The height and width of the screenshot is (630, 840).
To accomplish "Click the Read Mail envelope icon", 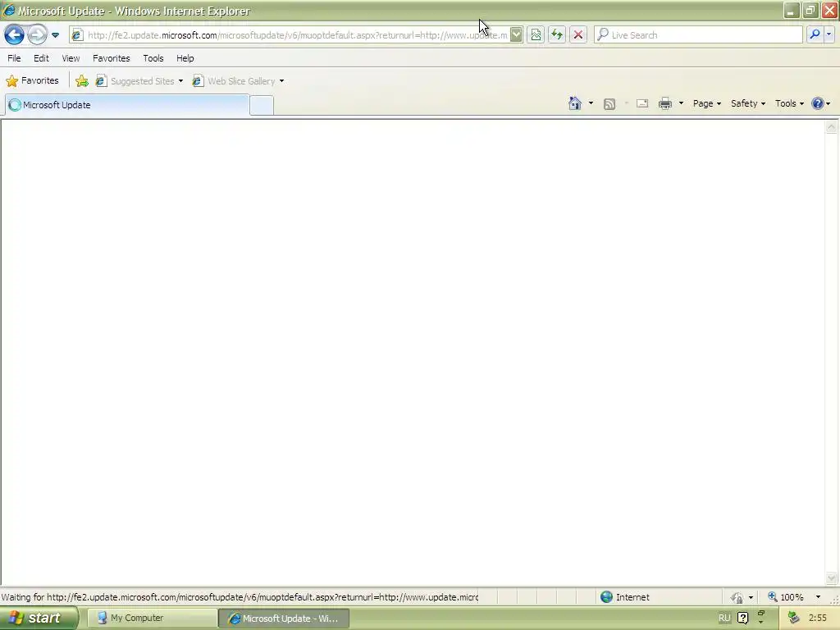I will [x=642, y=104].
